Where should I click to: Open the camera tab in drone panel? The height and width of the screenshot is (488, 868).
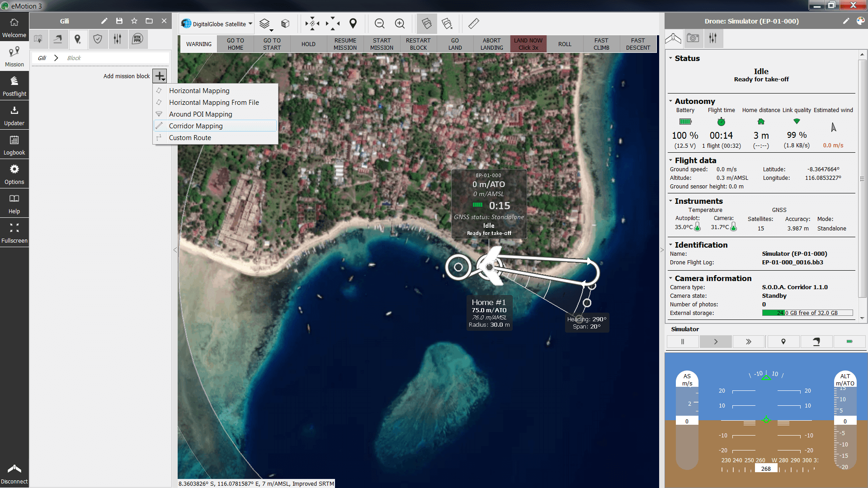[x=693, y=38]
